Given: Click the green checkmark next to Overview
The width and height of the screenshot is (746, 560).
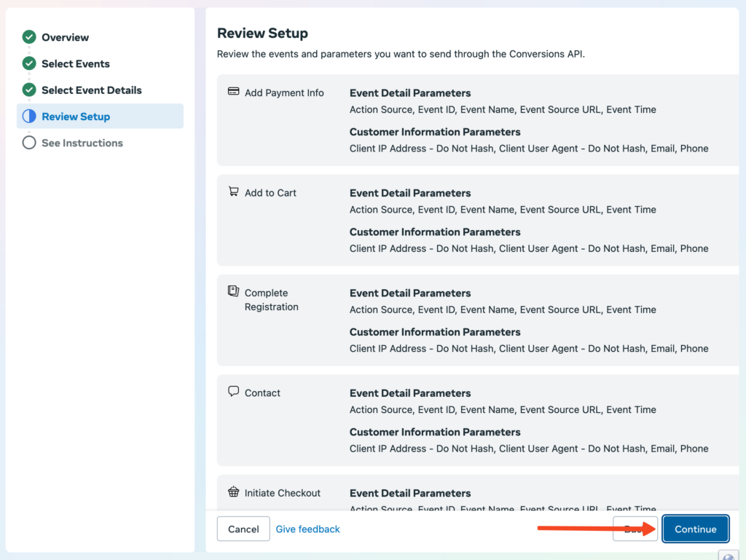Looking at the screenshot, I should point(29,36).
